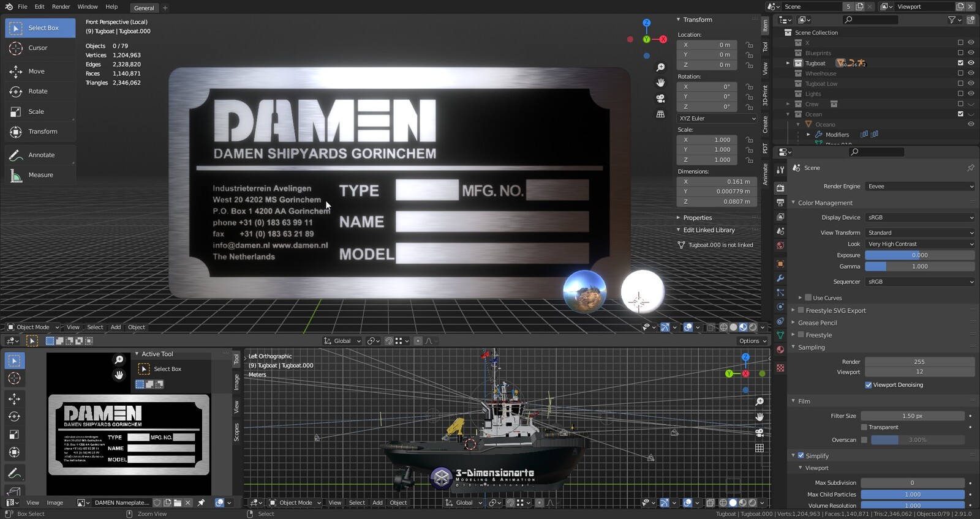The image size is (980, 519).
Task: Activate the Measure tool
Action: 40,175
